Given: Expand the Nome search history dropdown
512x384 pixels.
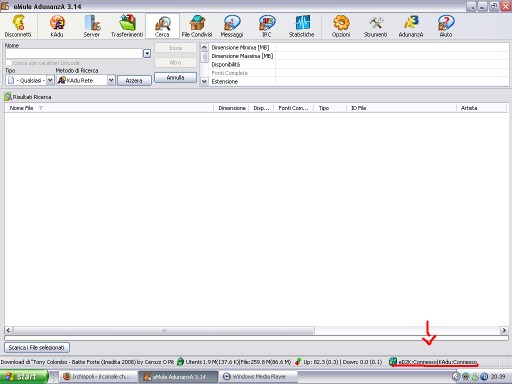Looking at the screenshot, I should 147,53.
